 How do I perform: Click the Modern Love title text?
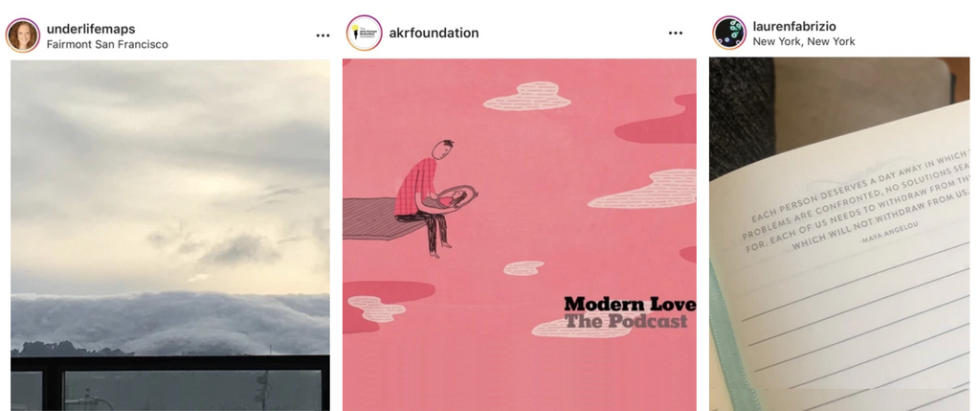click(x=630, y=305)
